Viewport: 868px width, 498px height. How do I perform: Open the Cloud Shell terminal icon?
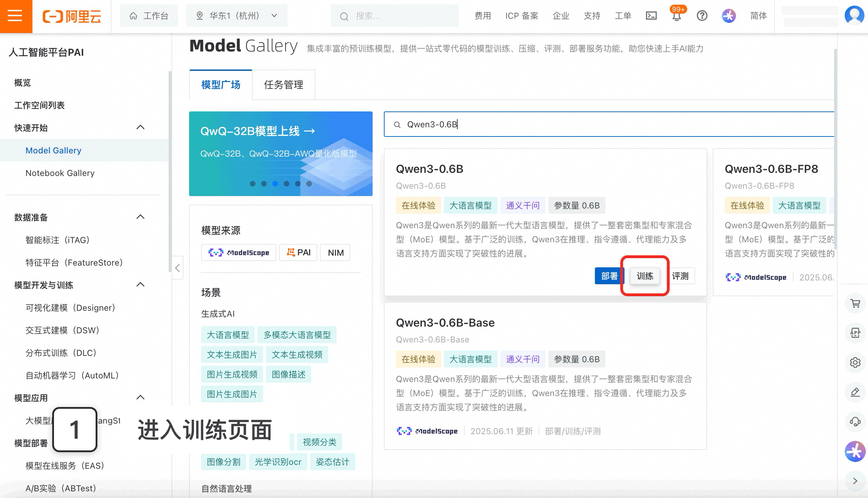tap(651, 16)
